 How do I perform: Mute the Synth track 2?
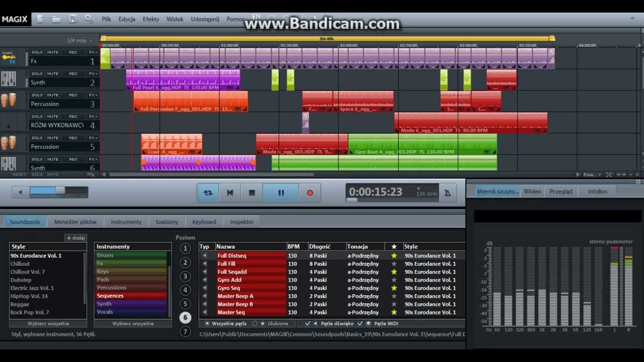click(x=53, y=73)
